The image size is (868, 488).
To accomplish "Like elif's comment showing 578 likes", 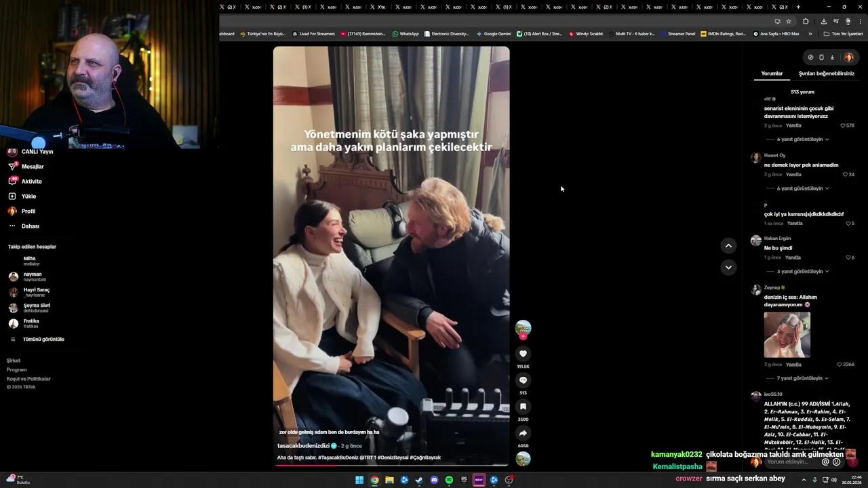I will (843, 125).
